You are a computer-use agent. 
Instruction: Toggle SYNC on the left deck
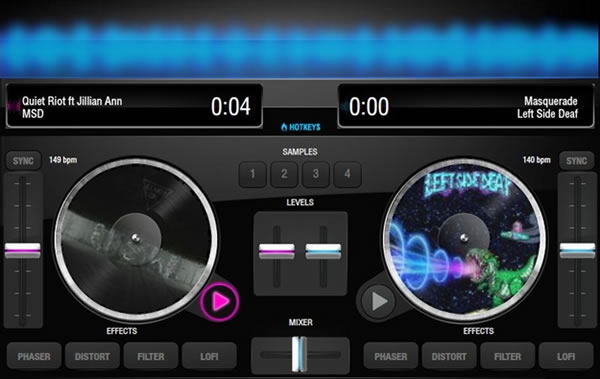[23, 161]
